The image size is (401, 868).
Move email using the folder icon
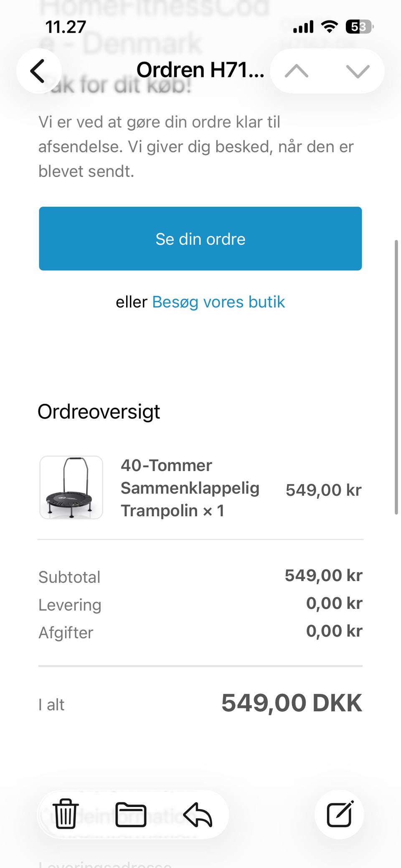[x=131, y=814]
